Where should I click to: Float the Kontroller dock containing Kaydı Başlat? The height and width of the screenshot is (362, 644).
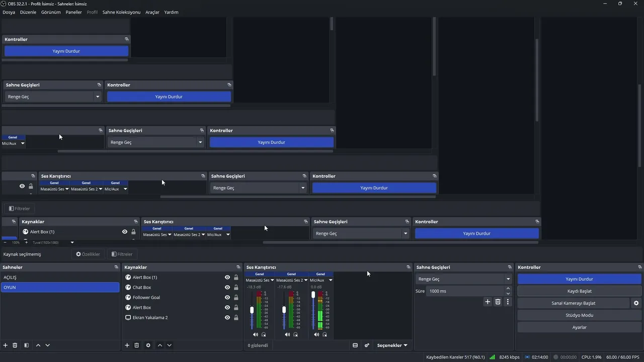coord(640,267)
